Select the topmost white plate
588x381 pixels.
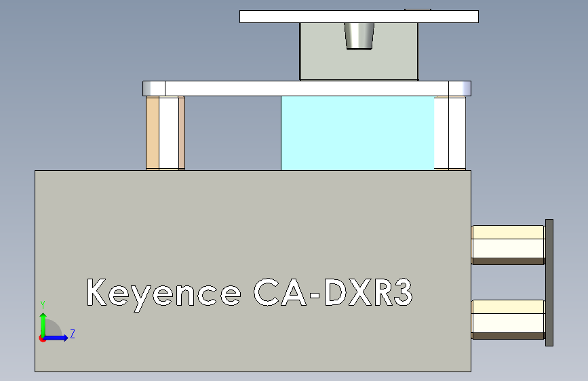point(359,16)
